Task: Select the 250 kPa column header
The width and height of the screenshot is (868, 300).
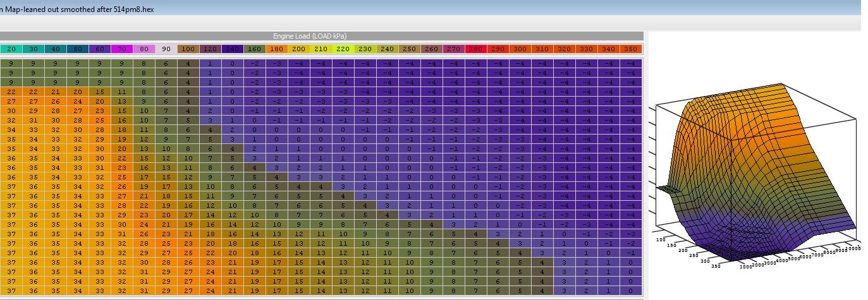Action: coord(409,49)
